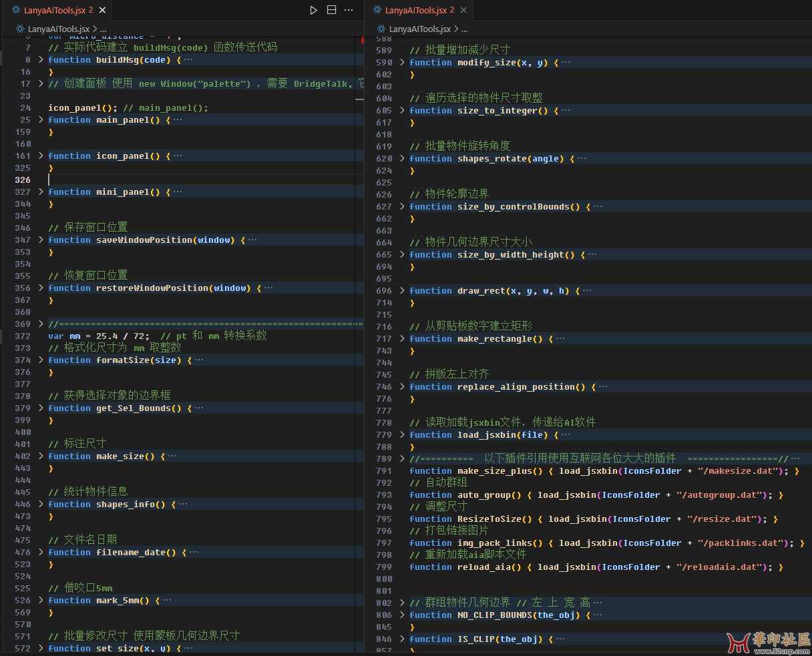Image resolution: width=812 pixels, height=656 pixels.
Task: Expand the get_Sel_Bounds function fold arrow
Action: click(x=41, y=408)
